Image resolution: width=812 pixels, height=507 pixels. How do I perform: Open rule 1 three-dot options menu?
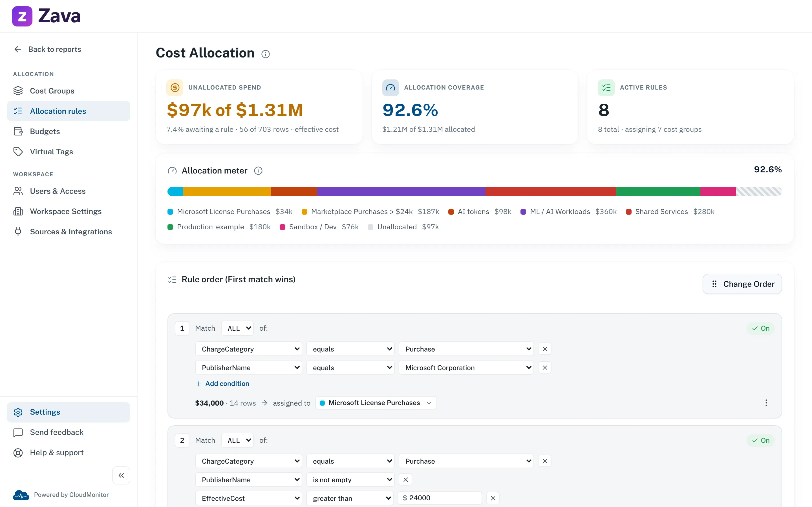(x=766, y=403)
